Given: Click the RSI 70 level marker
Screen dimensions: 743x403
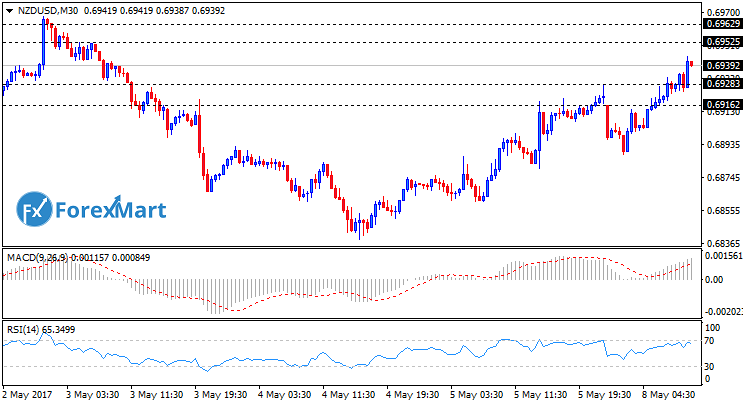Looking at the screenshot, I should point(712,342).
